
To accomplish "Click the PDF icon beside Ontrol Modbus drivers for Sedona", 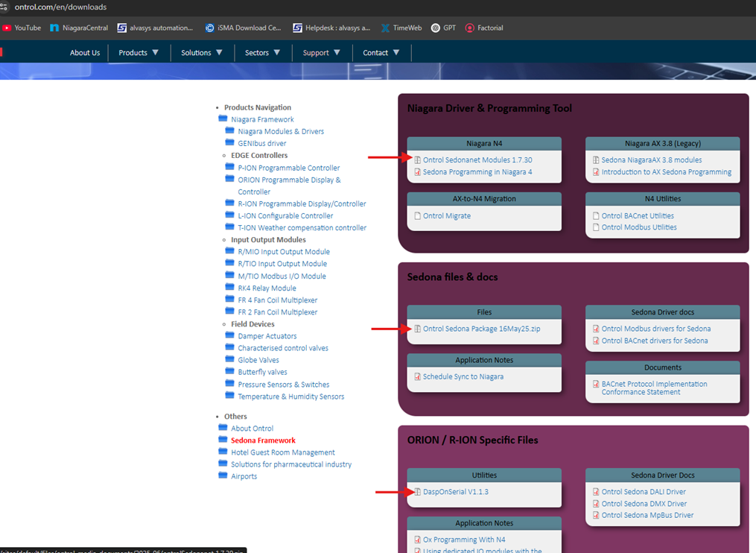I will click(x=596, y=329).
